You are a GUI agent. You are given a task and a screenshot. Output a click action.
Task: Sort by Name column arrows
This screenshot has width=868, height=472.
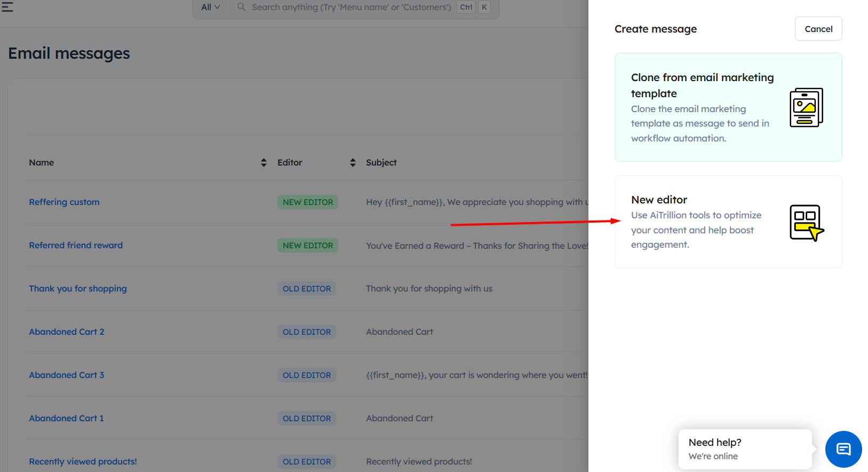pyautogui.click(x=264, y=162)
